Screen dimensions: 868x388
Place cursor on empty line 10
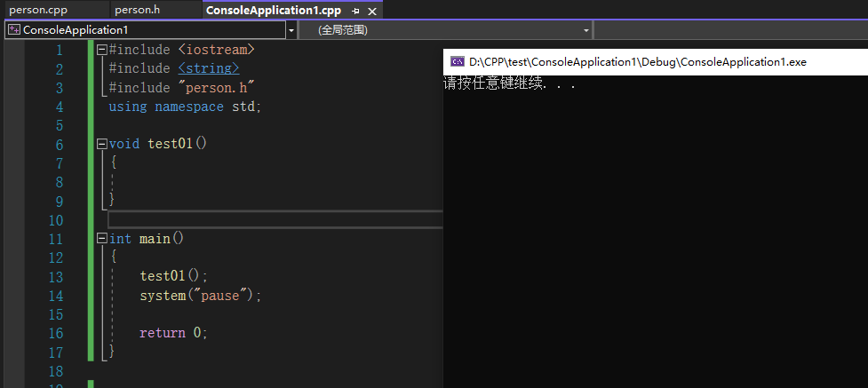point(275,219)
